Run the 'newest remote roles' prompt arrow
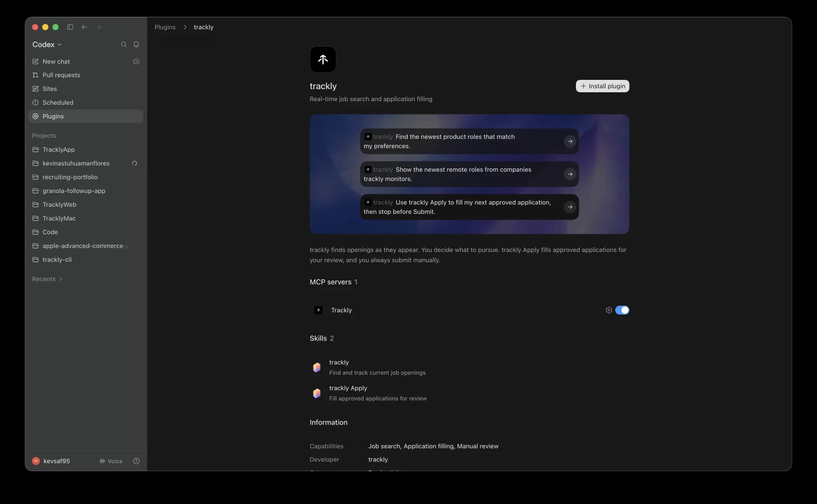 click(570, 174)
